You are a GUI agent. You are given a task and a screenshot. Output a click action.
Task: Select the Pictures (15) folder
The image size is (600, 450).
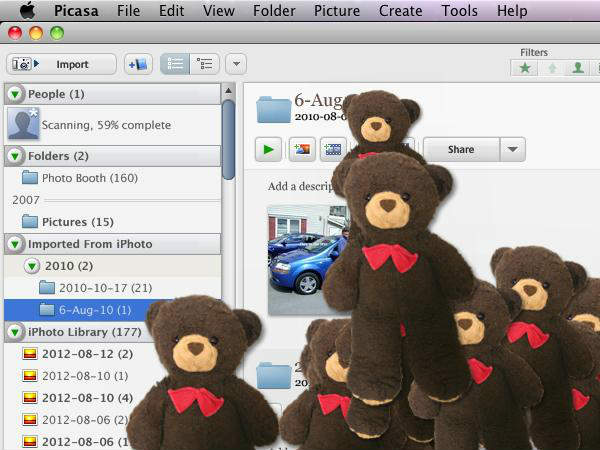(112, 222)
